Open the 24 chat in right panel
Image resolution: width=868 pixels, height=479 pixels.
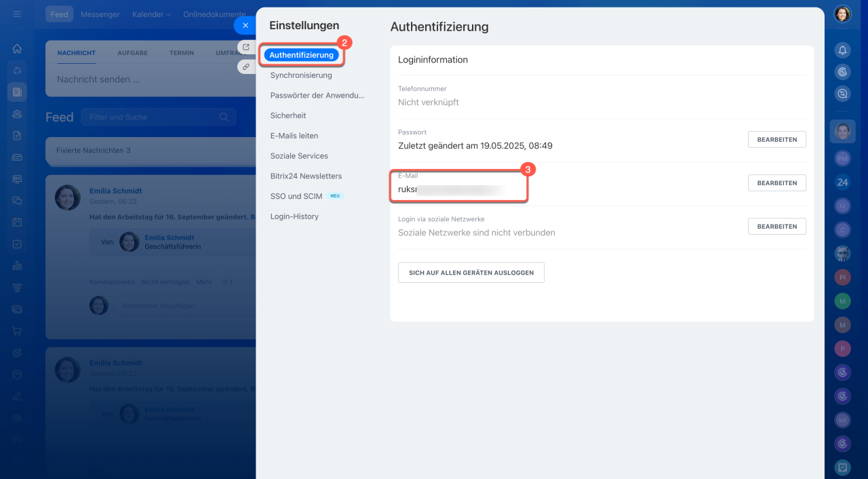point(843,182)
